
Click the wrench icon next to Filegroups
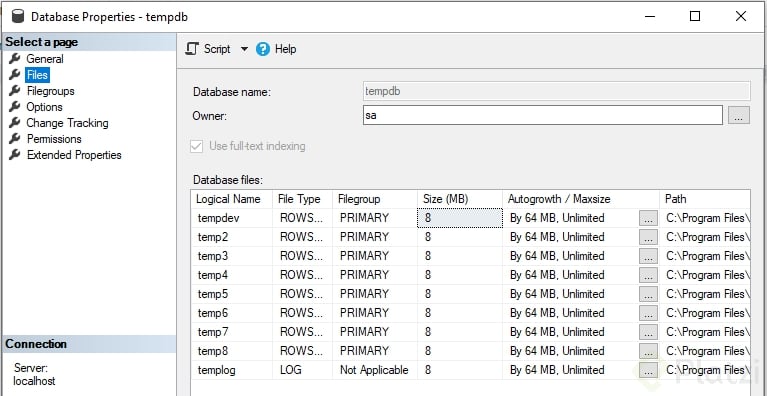pyautogui.click(x=15, y=91)
